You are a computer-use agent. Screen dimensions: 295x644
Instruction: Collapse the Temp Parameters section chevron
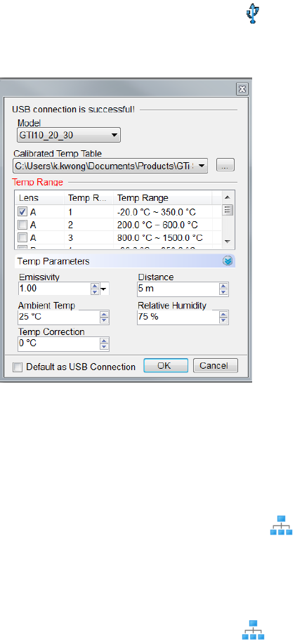[x=228, y=261]
